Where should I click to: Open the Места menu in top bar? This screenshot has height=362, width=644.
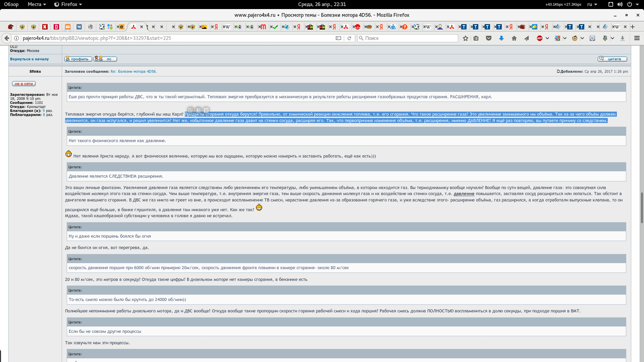37,4
